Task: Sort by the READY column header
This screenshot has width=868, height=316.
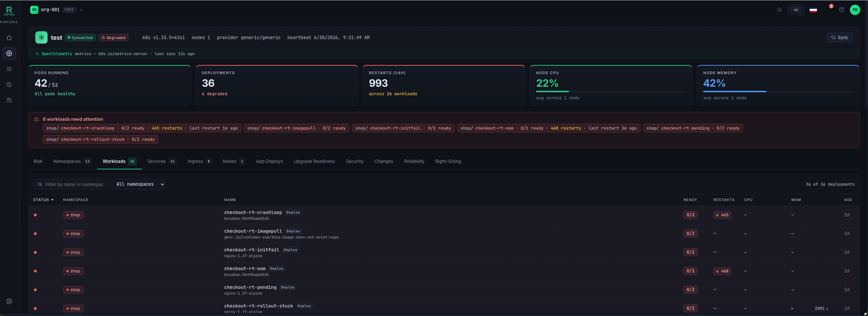Action: (x=690, y=200)
